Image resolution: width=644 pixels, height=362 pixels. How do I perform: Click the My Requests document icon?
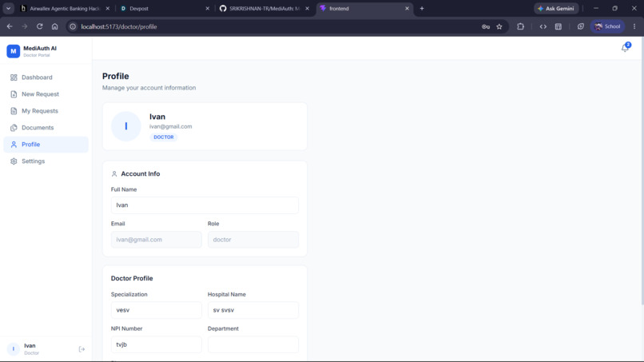(x=14, y=111)
